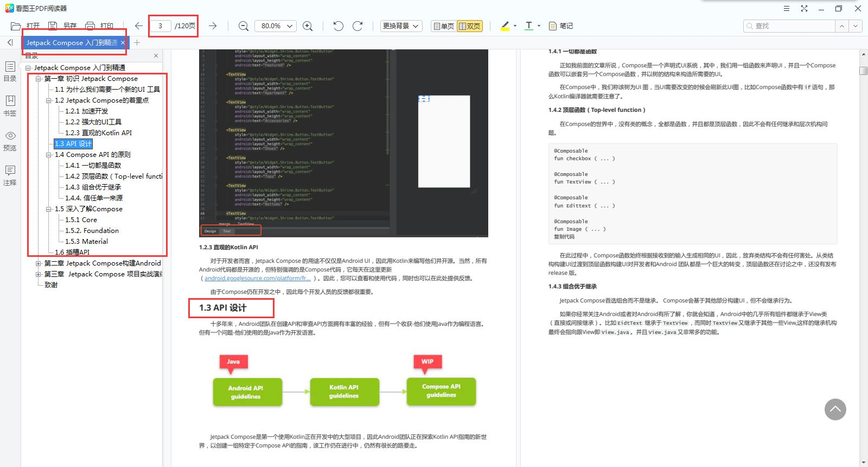This screenshot has width=868, height=467.
Task: Select 1.1 为什么我们需要一个新的UI 工具
Action: (x=107, y=90)
